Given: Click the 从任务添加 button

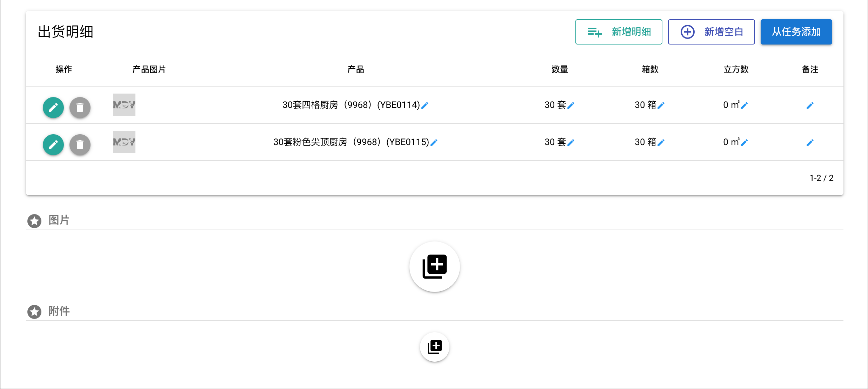Looking at the screenshot, I should click(796, 32).
